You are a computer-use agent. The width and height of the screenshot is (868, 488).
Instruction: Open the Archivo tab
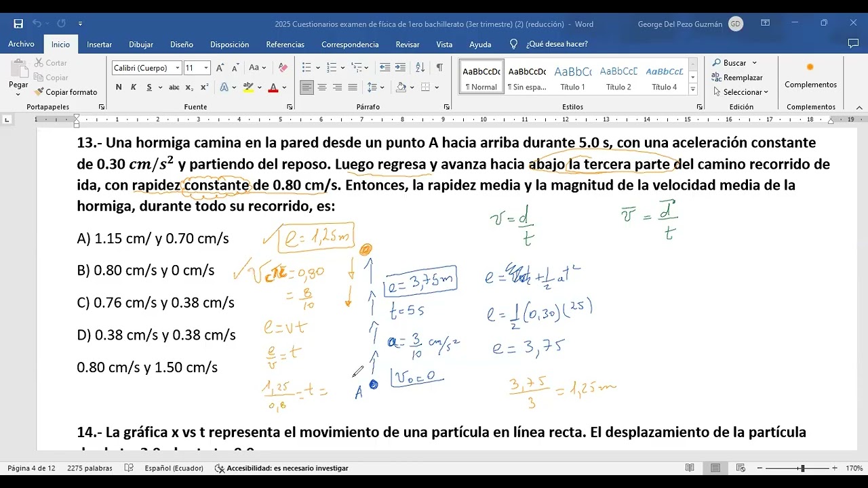(x=21, y=44)
